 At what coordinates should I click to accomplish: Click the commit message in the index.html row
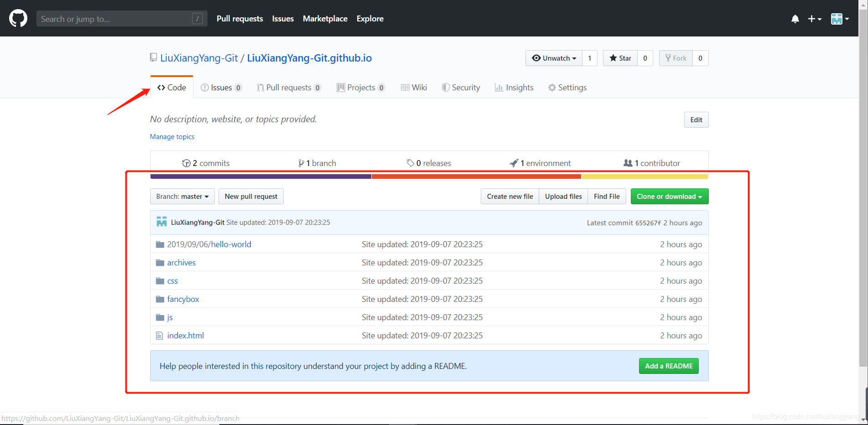coord(422,336)
